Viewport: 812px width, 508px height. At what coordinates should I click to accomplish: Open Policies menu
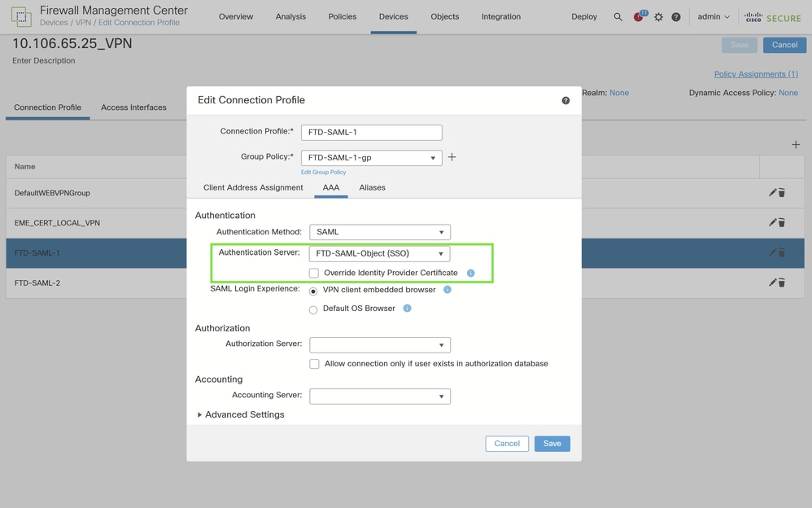343,16
